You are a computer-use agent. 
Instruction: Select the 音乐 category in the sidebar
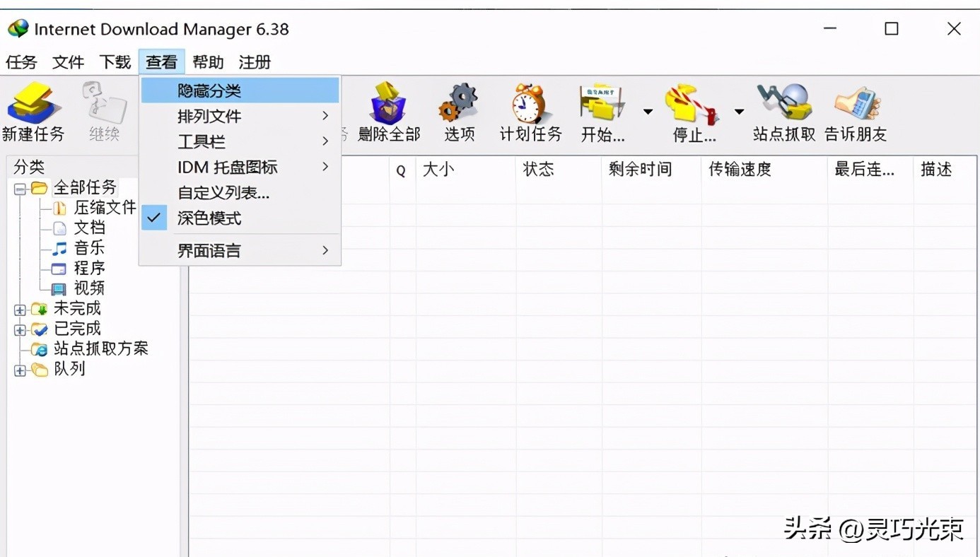click(x=91, y=247)
